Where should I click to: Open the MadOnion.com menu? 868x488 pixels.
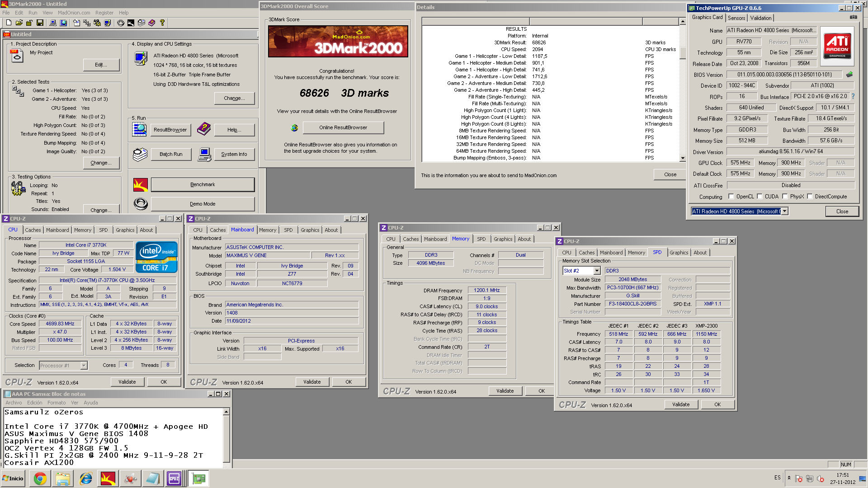click(x=74, y=13)
